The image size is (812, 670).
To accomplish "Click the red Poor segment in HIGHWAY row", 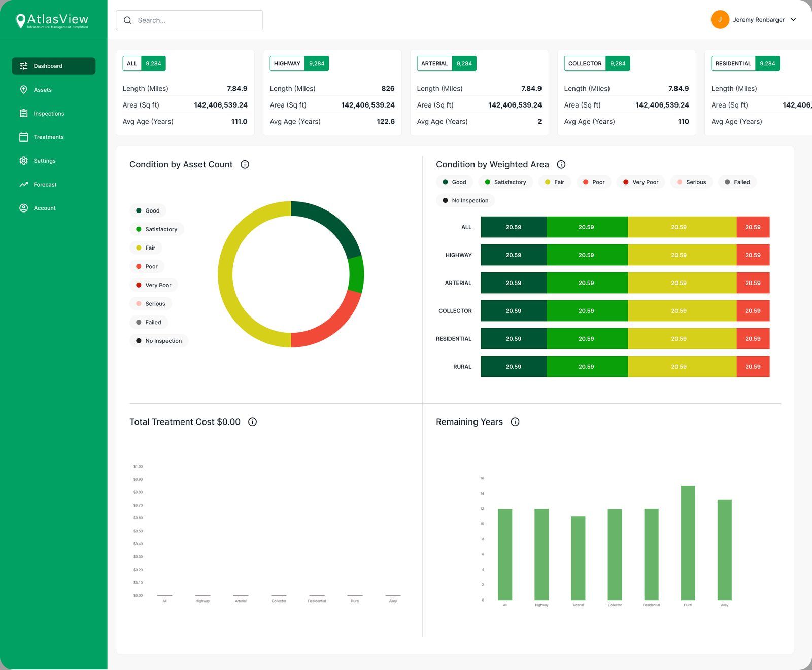I will tap(753, 255).
